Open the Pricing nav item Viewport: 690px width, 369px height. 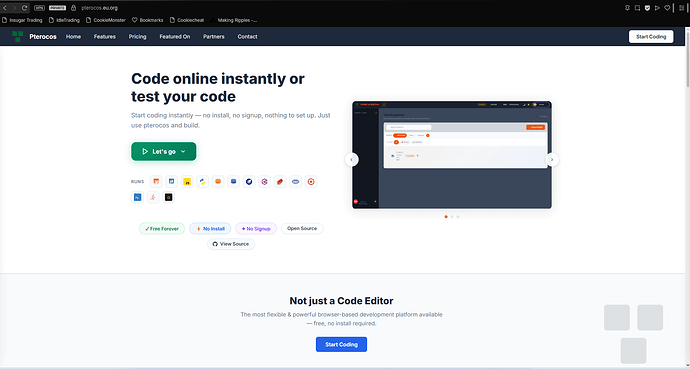pos(137,37)
